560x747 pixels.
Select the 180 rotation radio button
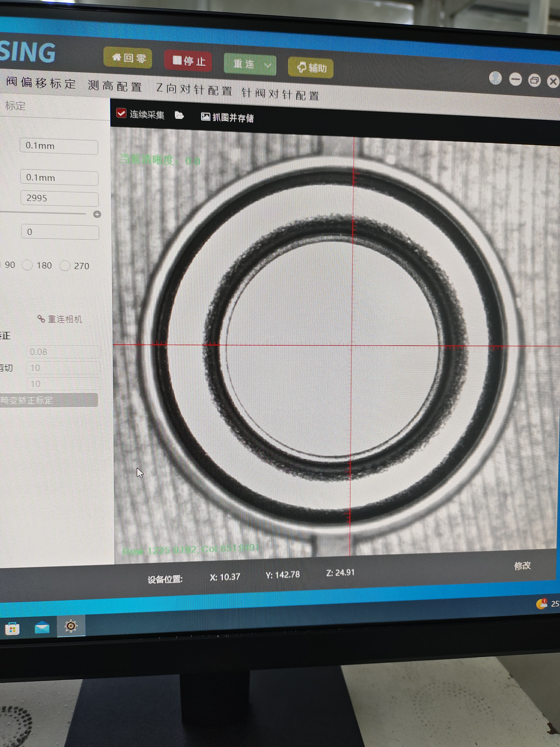click(x=28, y=265)
